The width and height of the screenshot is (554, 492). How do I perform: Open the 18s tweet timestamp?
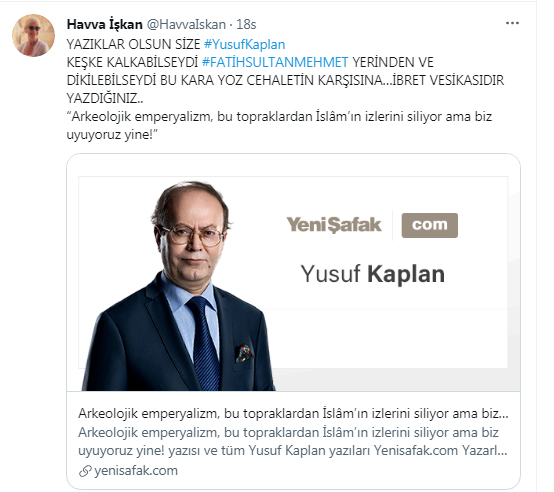tap(246, 24)
